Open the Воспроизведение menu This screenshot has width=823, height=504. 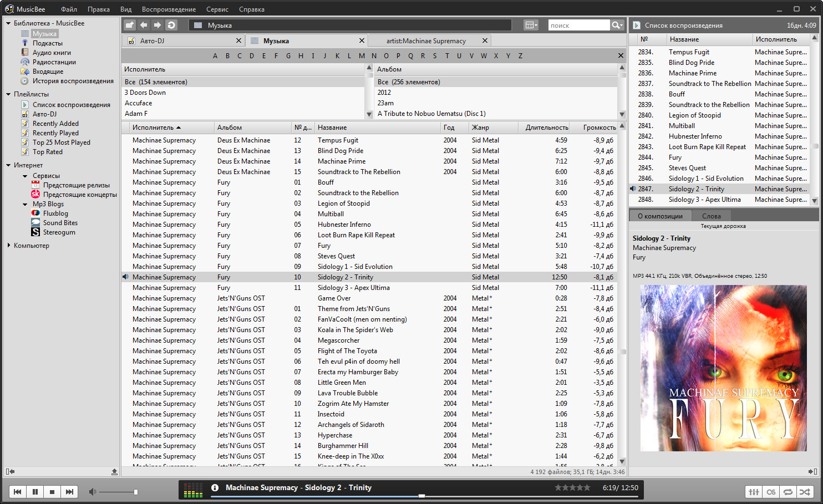click(169, 9)
